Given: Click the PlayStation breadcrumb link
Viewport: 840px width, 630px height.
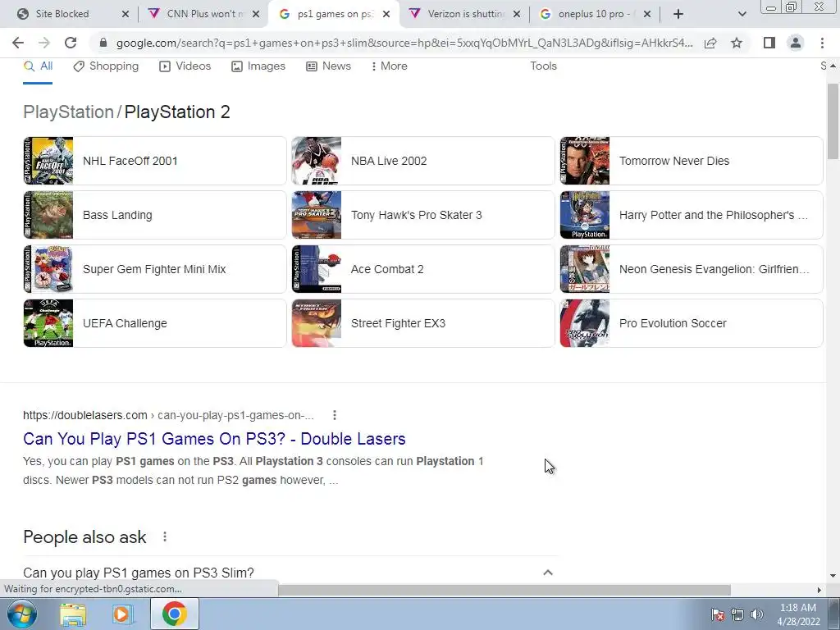Looking at the screenshot, I should click(68, 112).
